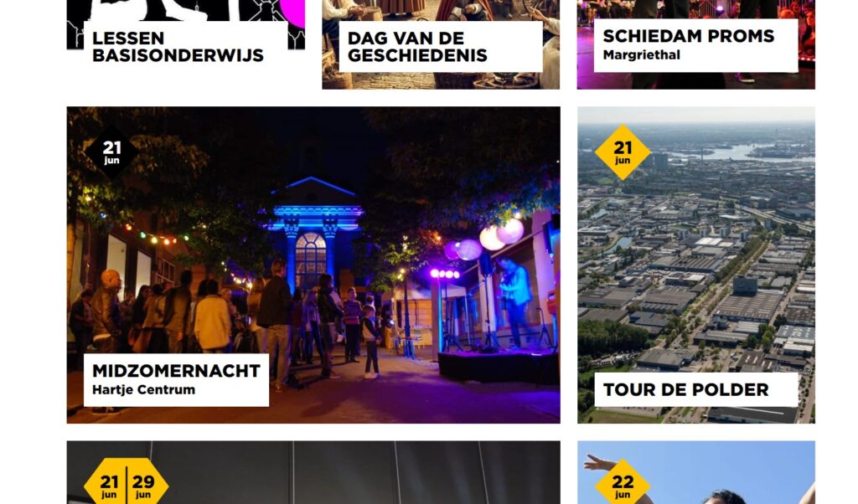
Task: Open the Tour de Polder title label
Action: click(x=696, y=390)
